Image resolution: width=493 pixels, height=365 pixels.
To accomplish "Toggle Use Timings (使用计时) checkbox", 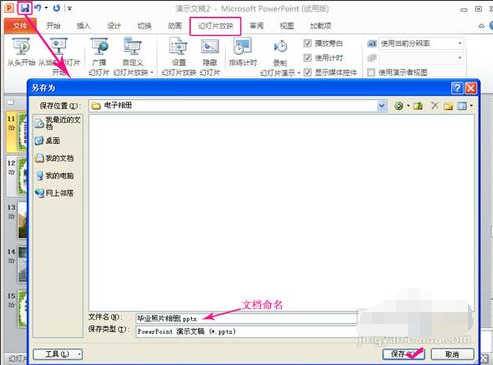I will tap(308, 58).
